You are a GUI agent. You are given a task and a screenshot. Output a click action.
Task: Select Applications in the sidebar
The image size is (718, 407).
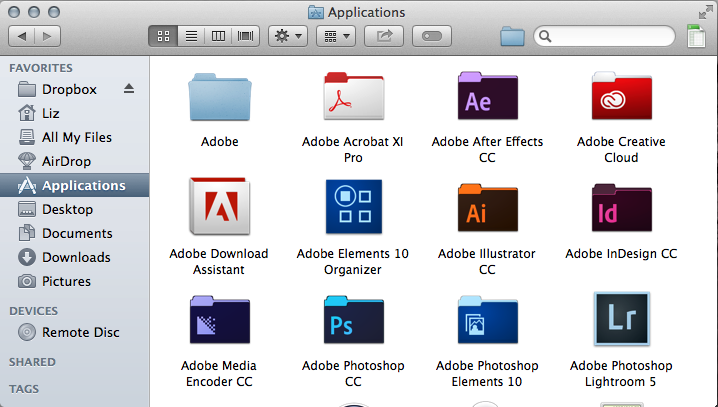click(74, 185)
